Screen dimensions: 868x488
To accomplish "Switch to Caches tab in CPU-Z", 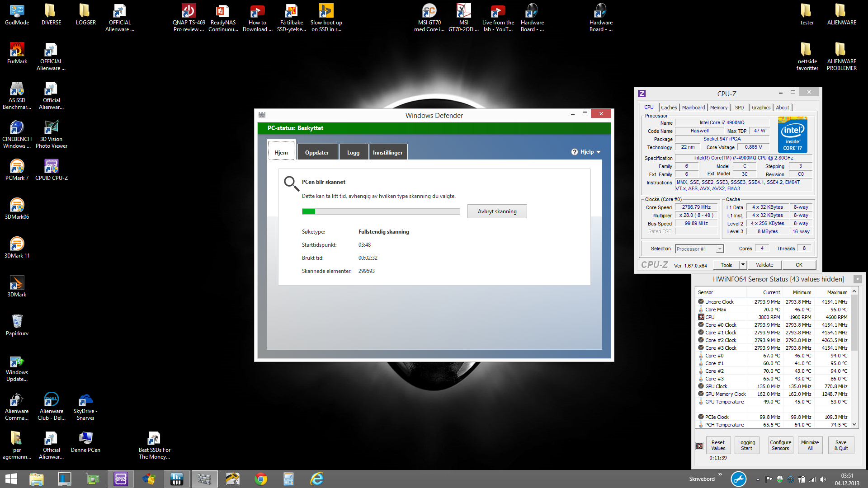I will click(x=669, y=108).
